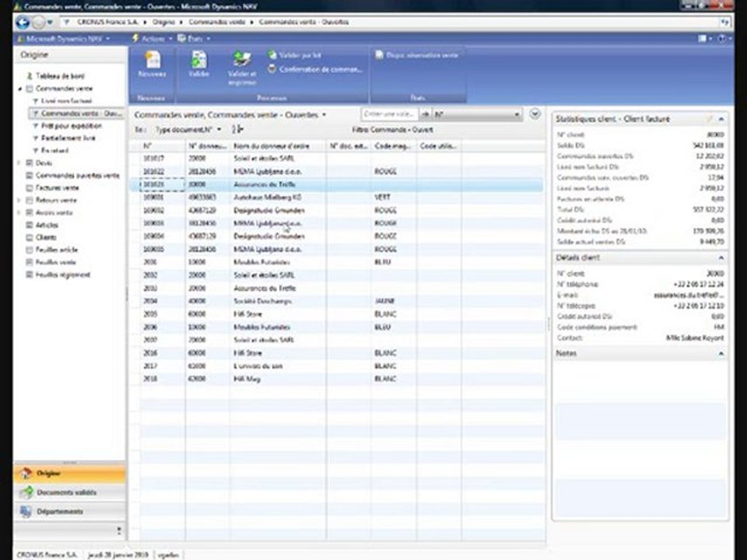Collapse the Commandes vente tree node

[20, 89]
